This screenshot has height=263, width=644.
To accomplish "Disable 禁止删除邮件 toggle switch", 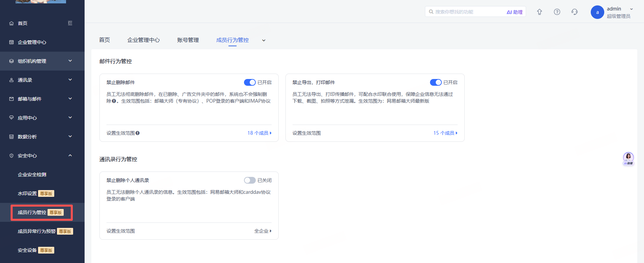I will [x=250, y=82].
